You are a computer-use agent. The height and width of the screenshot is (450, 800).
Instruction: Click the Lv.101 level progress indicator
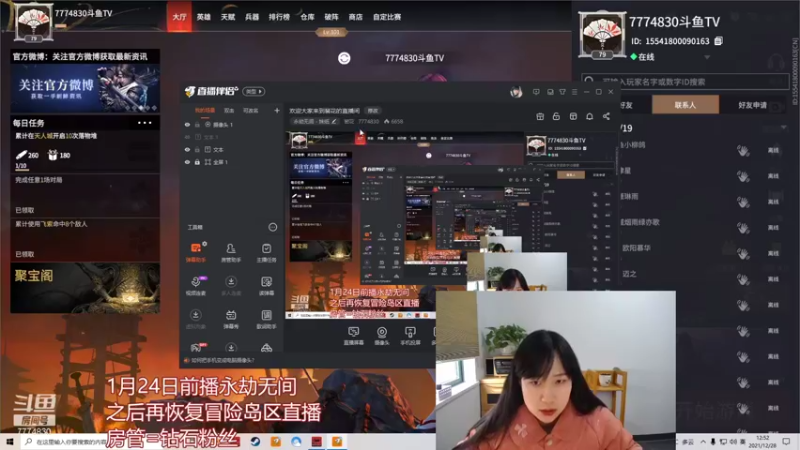click(331, 32)
